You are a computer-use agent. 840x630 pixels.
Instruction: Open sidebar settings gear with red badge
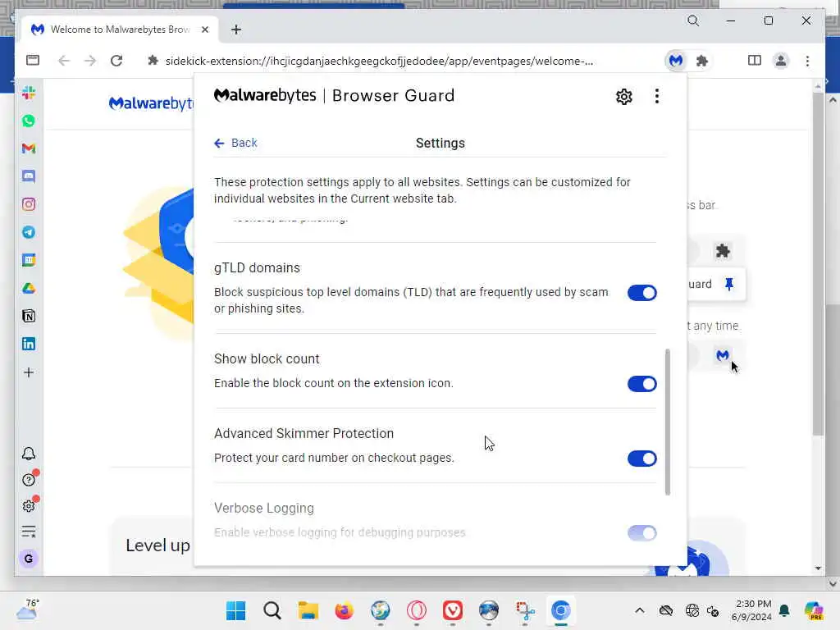(29, 505)
